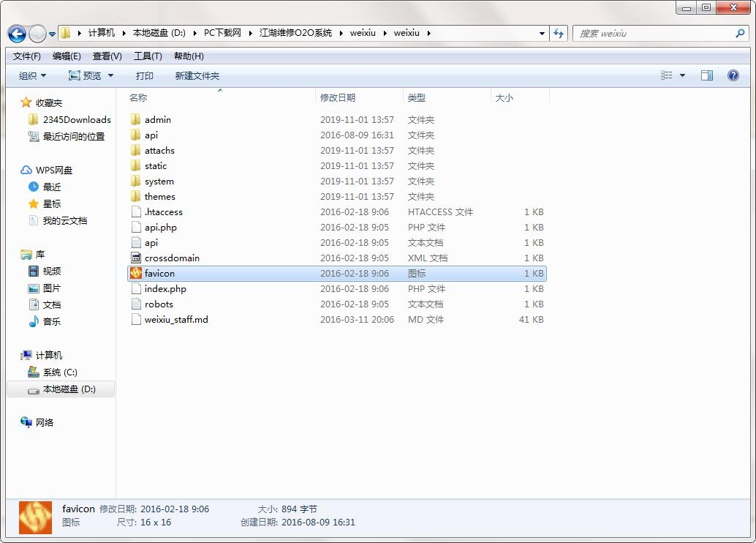This screenshot has height=543, width=756.
Task: Select the static folder icon
Action: tap(136, 165)
